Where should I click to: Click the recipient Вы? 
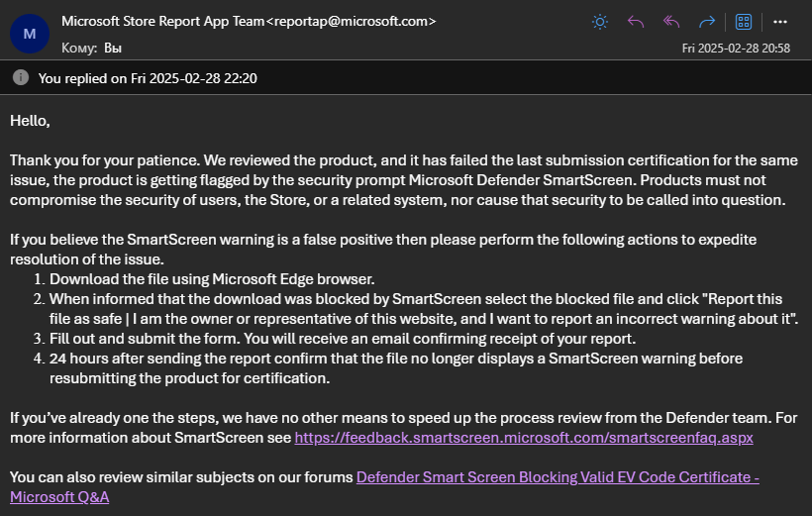(x=113, y=49)
